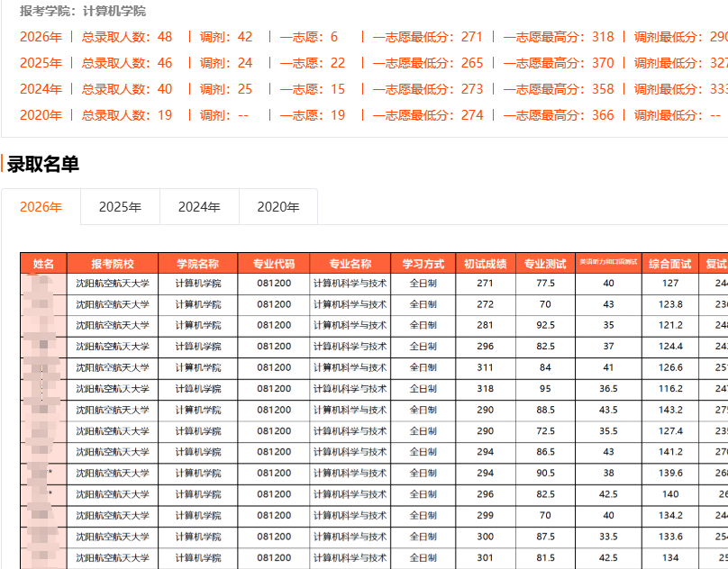Click the 综合面试 column header
The image size is (728, 569).
click(x=670, y=264)
